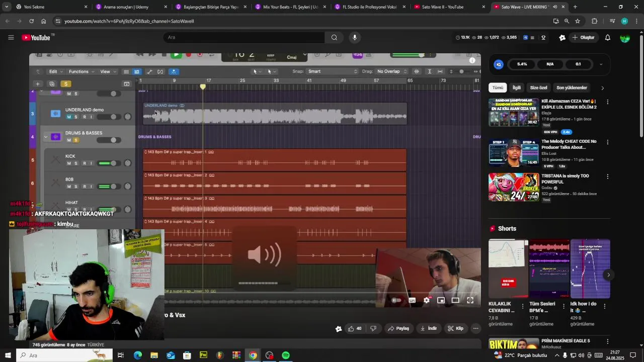The height and width of the screenshot is (362, 644).
Task: Like the video with 40 likes
Action: tap(355, 329)
